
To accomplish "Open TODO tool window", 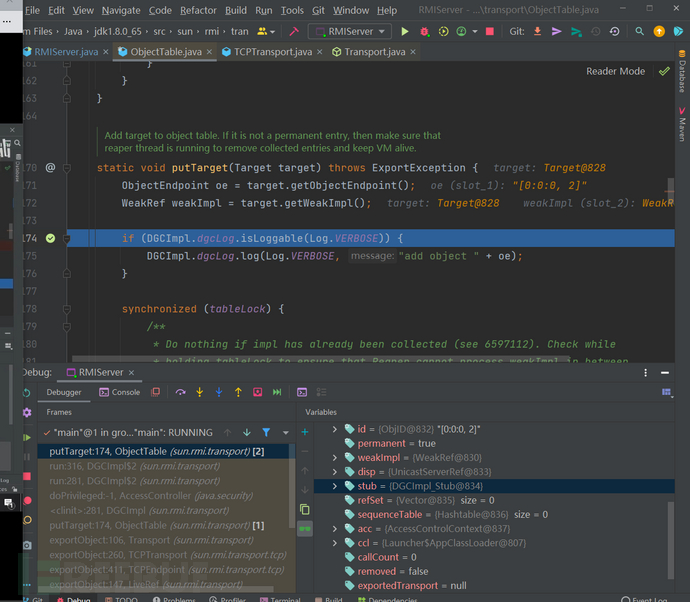I will point(121,599).
